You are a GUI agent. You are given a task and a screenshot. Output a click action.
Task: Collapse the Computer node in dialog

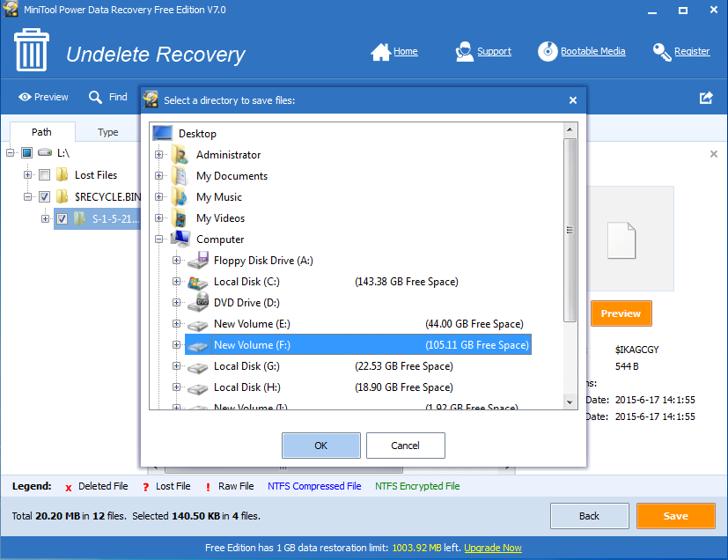pos(158,239)
